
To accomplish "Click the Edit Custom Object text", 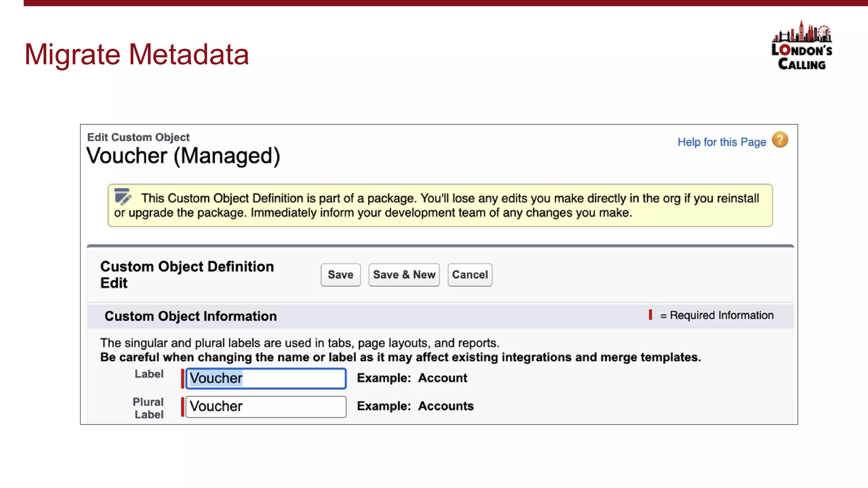I will tap(138, 137).
